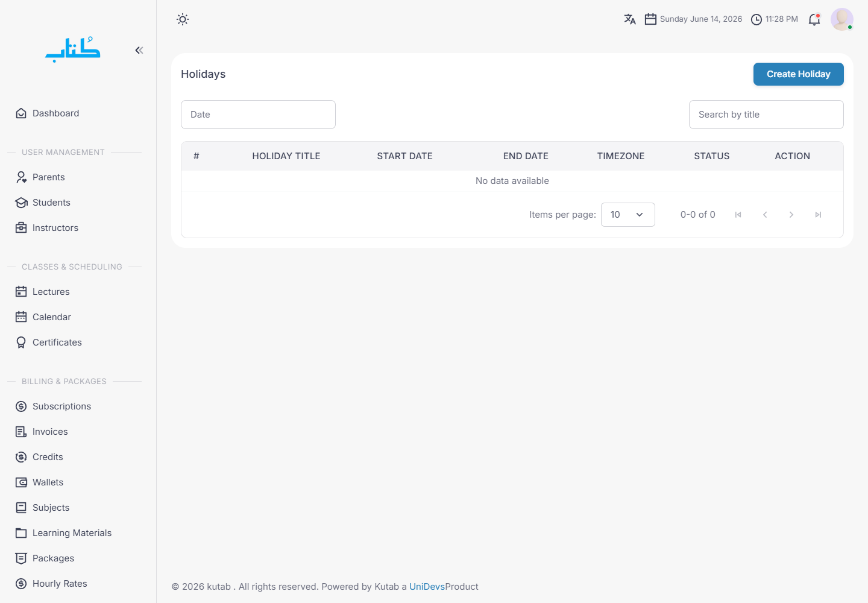868x603 pixels.
Task: Click the Instructors briefcase icon
Action: (x=21, y=228)
